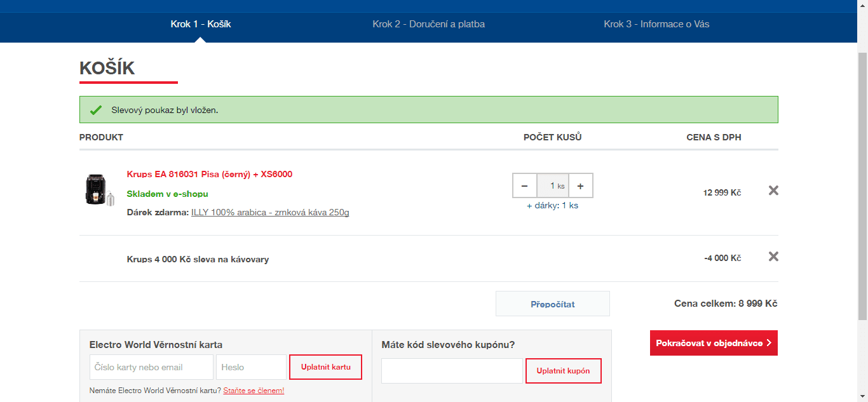Continue with Pokračovat v objednávce button
The image size is (868, 402).
tap(714, 343)
